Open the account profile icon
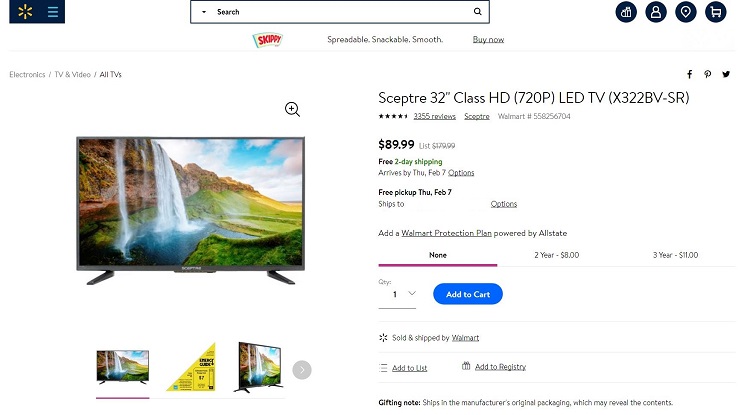This screenshot has height=415, width=750. pyautogui.click(x=656, y=12)
